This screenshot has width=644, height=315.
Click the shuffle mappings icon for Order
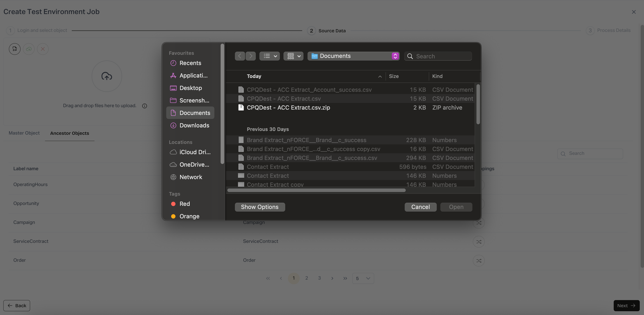(478, 261)
